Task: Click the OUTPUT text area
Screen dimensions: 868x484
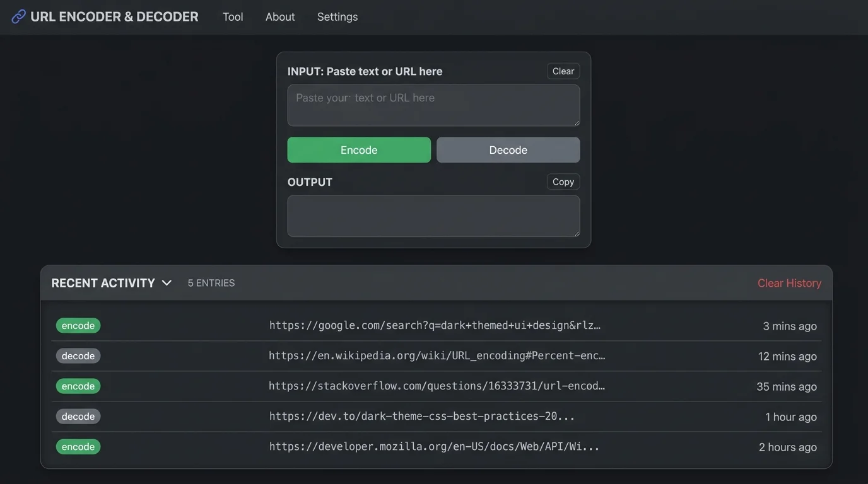Action: 433,216
